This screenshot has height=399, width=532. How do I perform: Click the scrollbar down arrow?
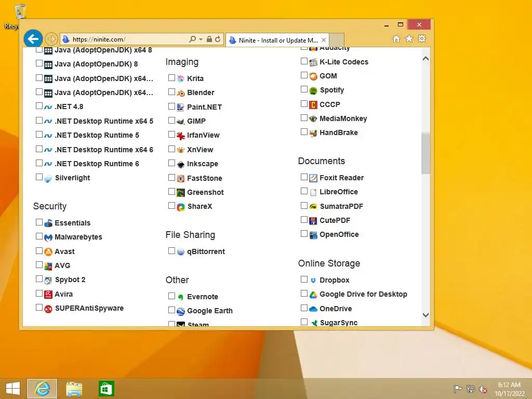click(x=426, y=315)
